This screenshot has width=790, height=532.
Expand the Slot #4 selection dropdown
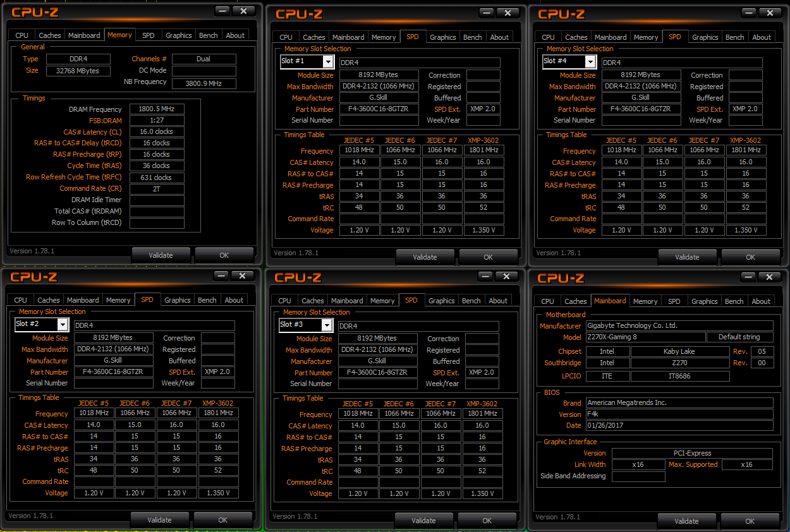(590, 61)
